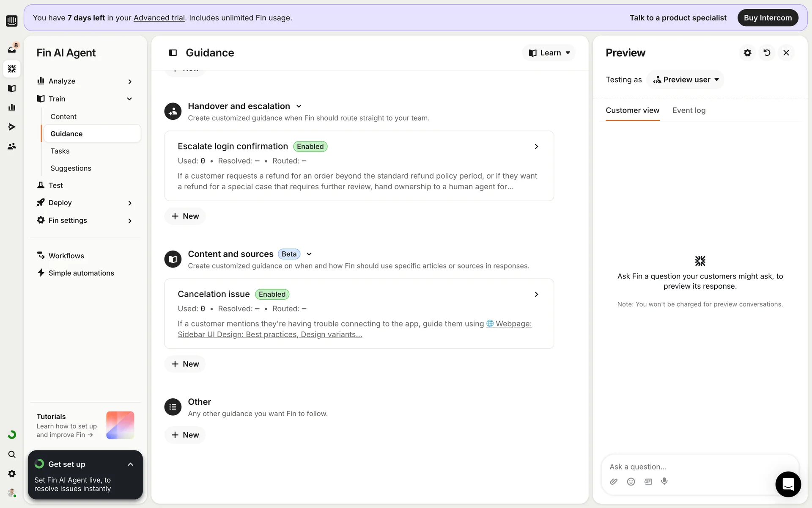Click the Knowledge book icon in left rail
This screenshot has height=508, width=812.
click(12, 88)
